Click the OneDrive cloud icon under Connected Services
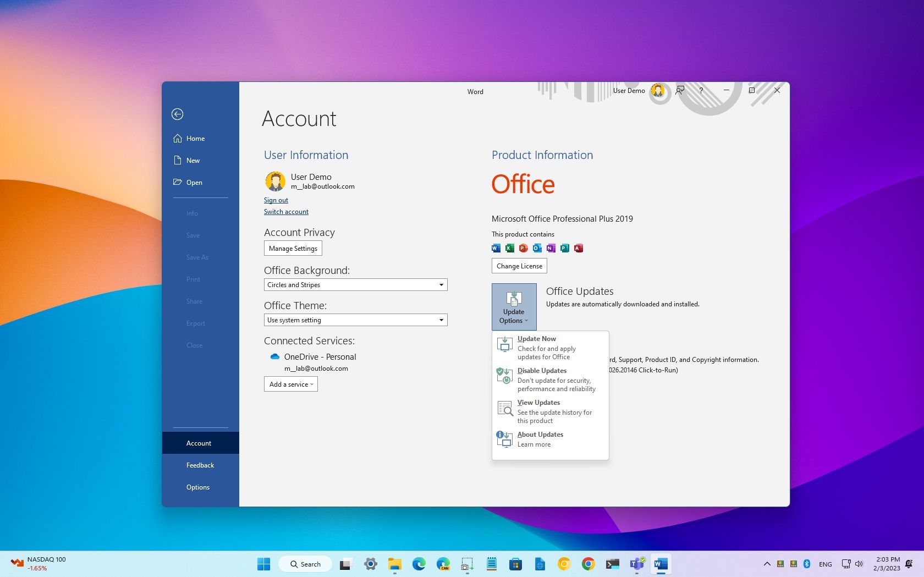924x577 pixels. pos(274,356)
